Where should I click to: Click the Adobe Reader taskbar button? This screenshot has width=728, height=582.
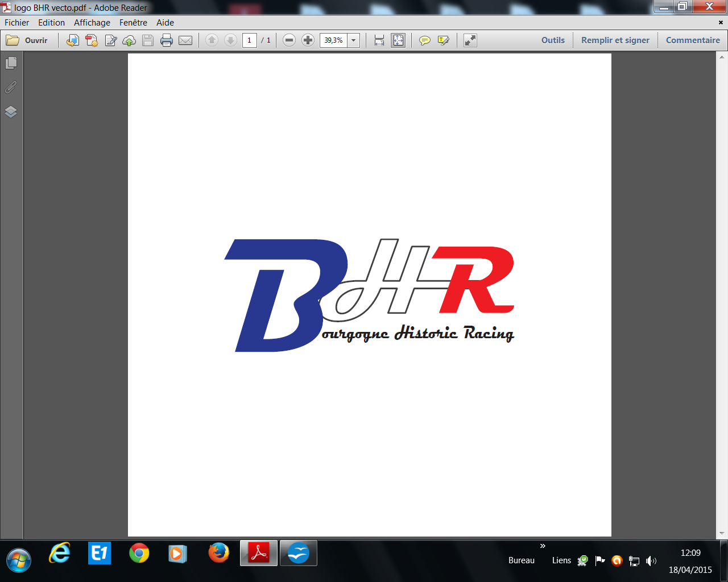259,553
